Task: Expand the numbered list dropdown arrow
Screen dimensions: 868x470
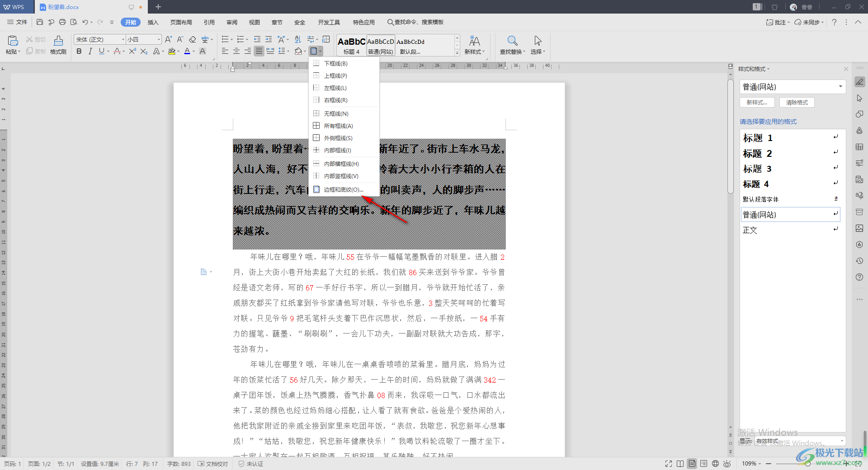Action: click(247, 40)
